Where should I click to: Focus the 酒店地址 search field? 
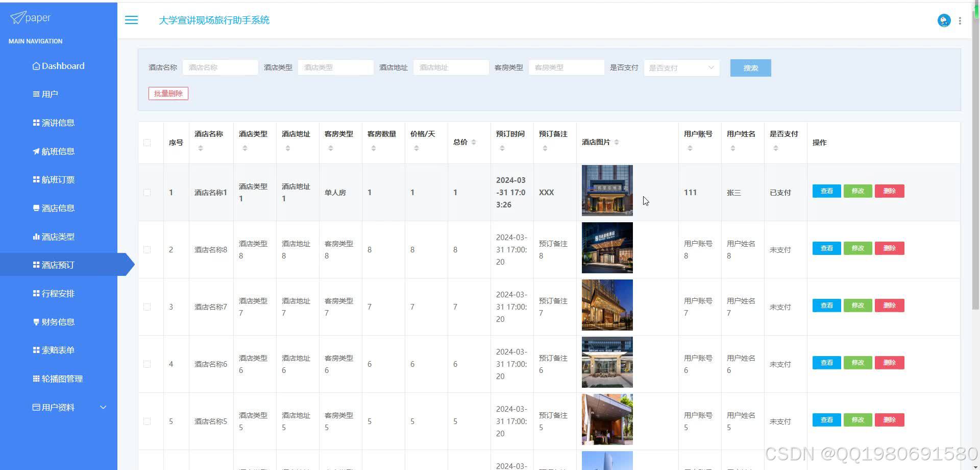coord(451,67)
